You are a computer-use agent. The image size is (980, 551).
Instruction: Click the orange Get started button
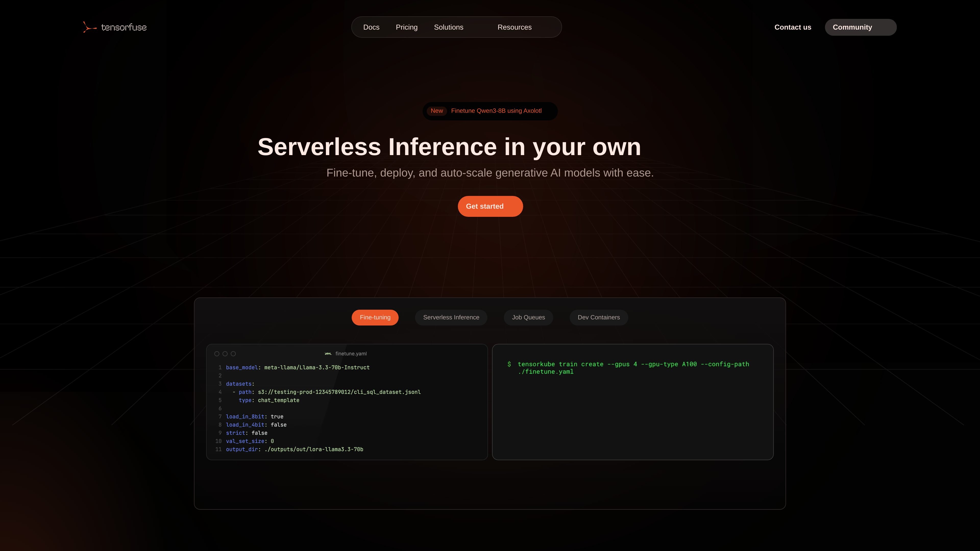[490, 206]
